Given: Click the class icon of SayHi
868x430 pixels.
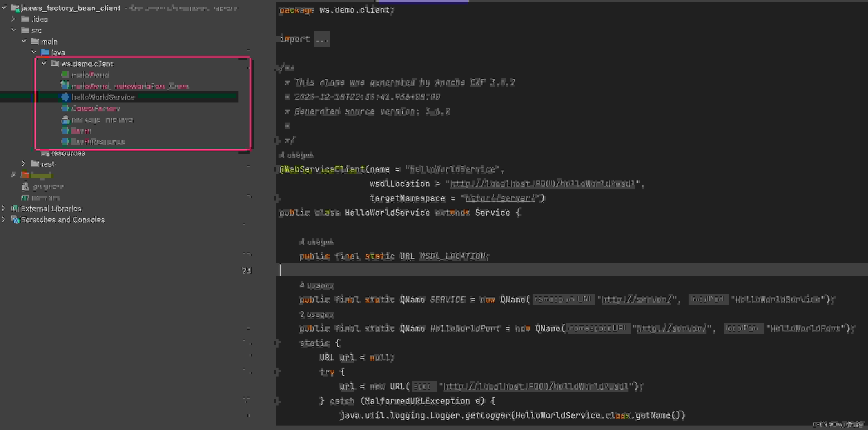Looking at the screenshot, I should [65, 130].
